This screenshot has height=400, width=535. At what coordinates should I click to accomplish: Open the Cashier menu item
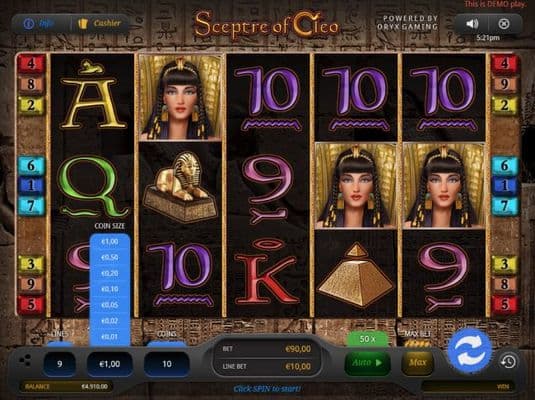pyautogui.click(x=99, y=23)
